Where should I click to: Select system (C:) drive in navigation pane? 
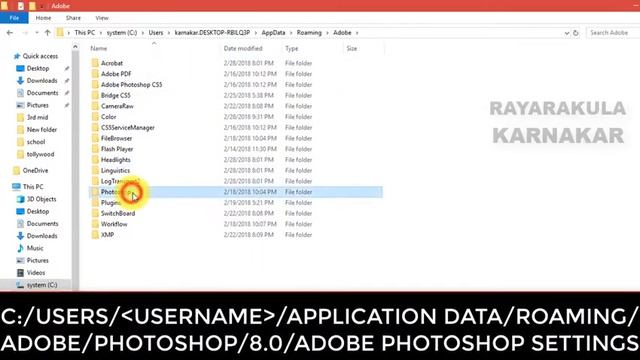(x=42, y=284)
